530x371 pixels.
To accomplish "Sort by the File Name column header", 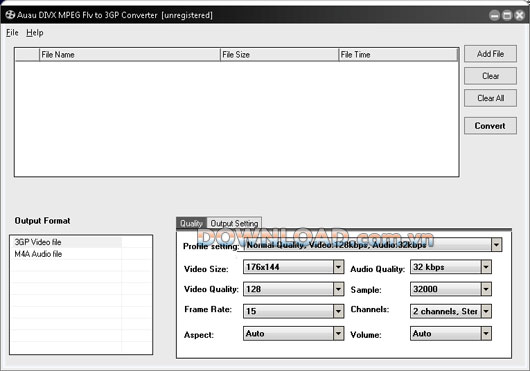I will [130, 55].
